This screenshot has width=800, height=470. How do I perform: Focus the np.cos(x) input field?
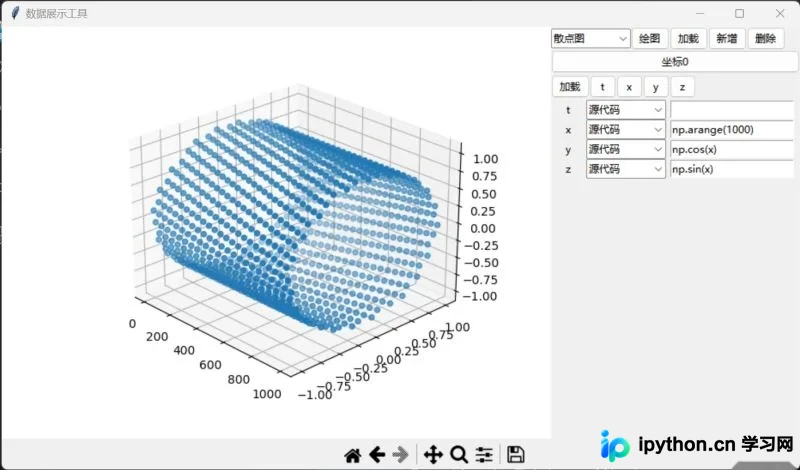tap(732, 150)
